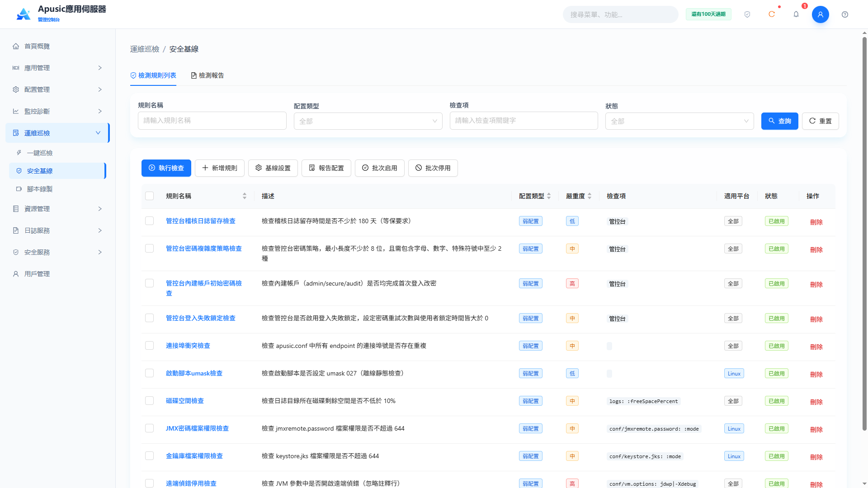Viewport: 868px width, 488px height.
Task: Click the 資源管理 sidebar icon
Action: [16, 209]
